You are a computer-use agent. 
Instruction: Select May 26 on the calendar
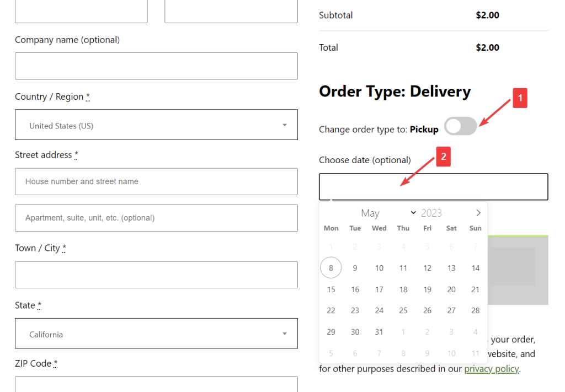[428, 310]
